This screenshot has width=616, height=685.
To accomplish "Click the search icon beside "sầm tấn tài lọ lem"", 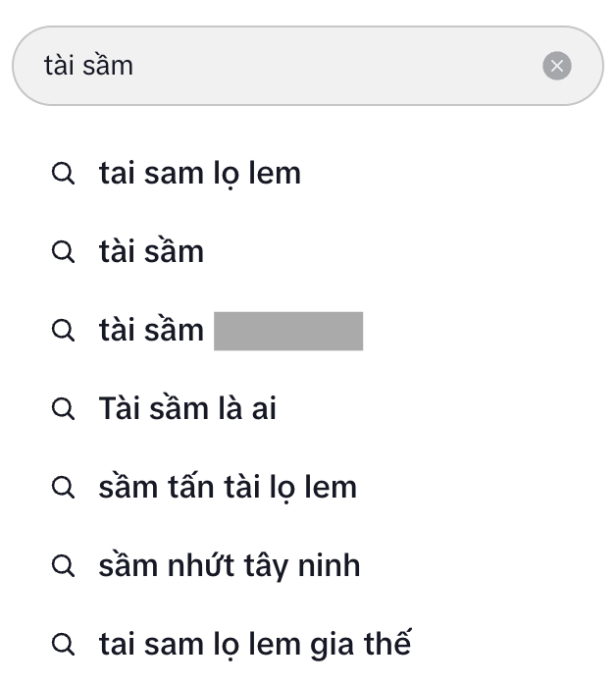I will pyautogui.click(x=63, y=488).
